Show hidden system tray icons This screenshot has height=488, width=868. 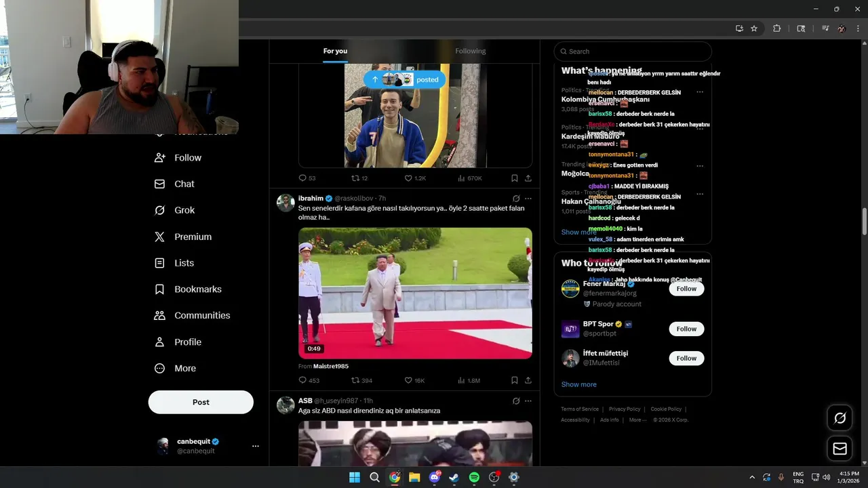(751, 477)
